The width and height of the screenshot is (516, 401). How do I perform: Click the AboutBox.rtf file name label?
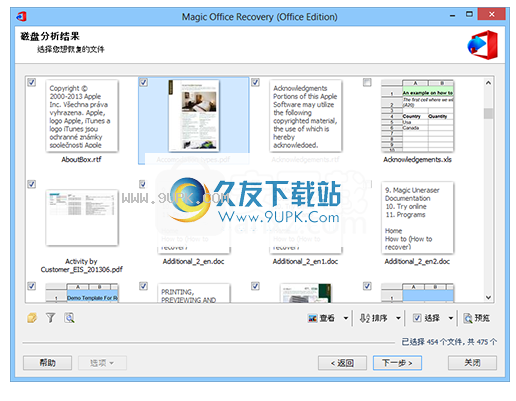coord(81,160)
